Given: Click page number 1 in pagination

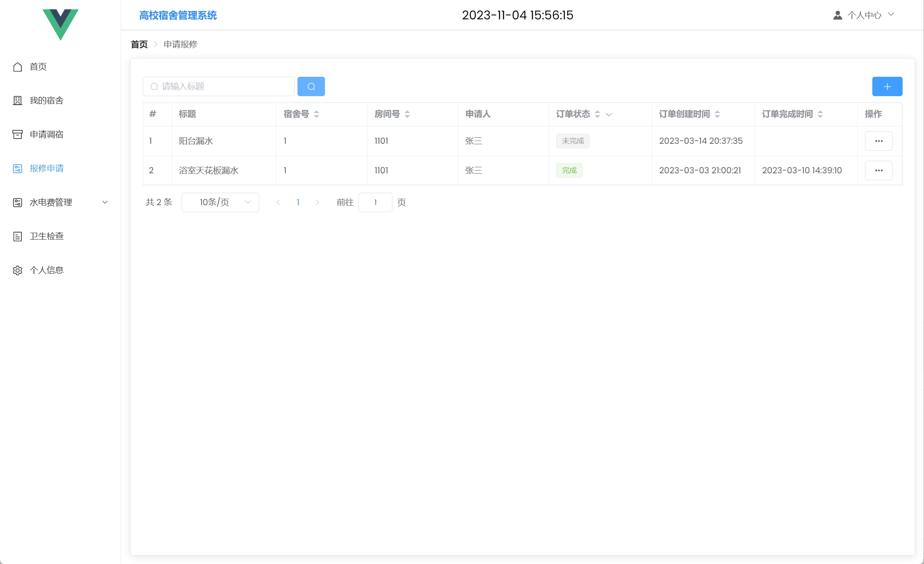Looking at the screenshot, I should [x=298, y=202].
